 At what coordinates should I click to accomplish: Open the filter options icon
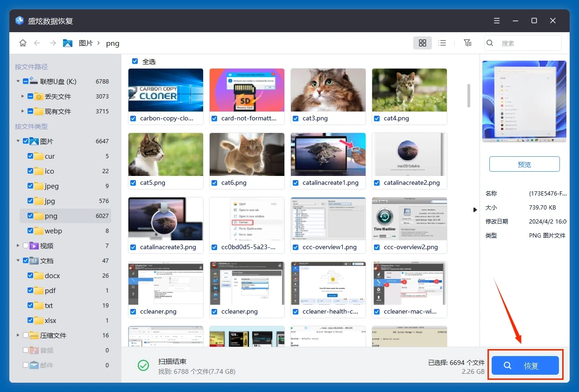(x=467, y=43)
